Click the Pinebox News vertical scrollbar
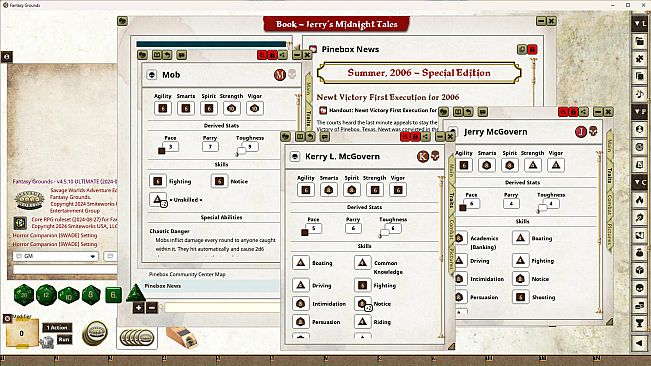The width and height of the screenshot is (651, 366). (x=534, y=81)
